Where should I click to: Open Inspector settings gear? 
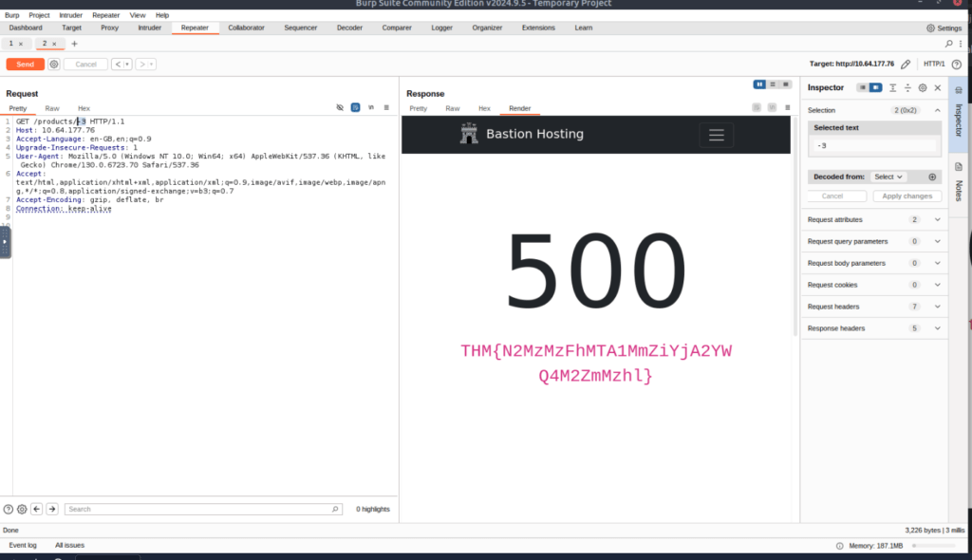tap(923, 87)
